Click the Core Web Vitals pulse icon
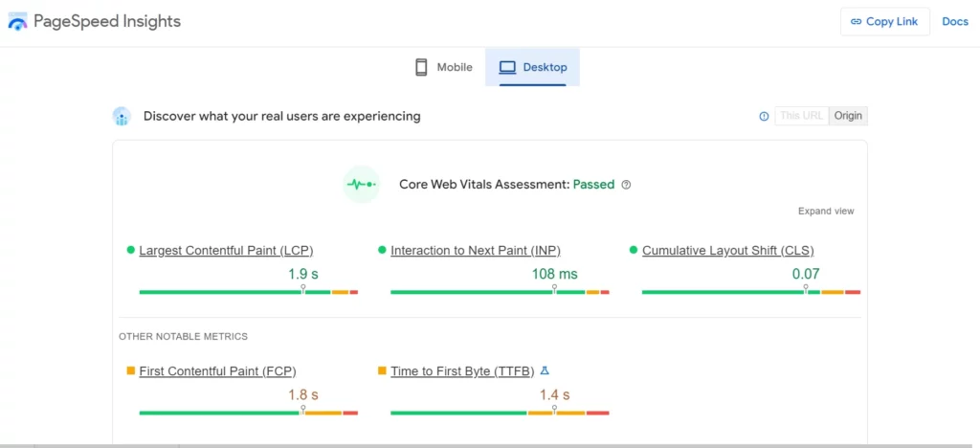Image resolution: width=980 pixels, height=448 pixels. click(x=361, y=185)
